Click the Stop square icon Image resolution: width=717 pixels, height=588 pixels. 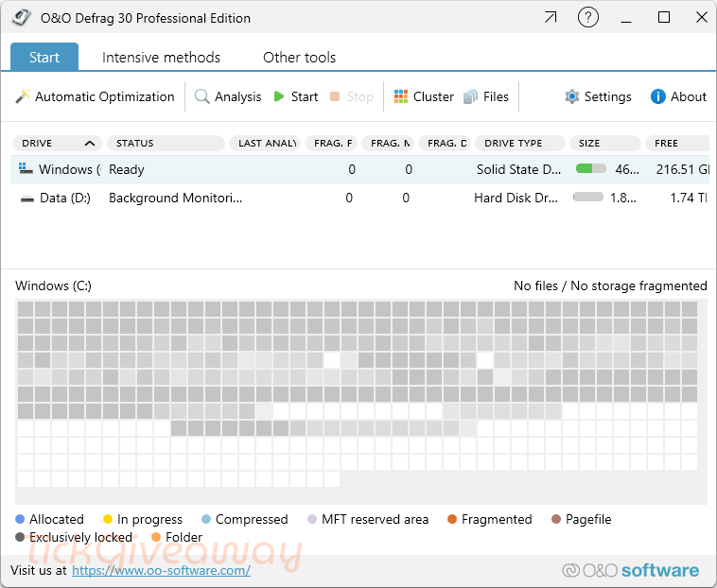(x=335, y=96)
